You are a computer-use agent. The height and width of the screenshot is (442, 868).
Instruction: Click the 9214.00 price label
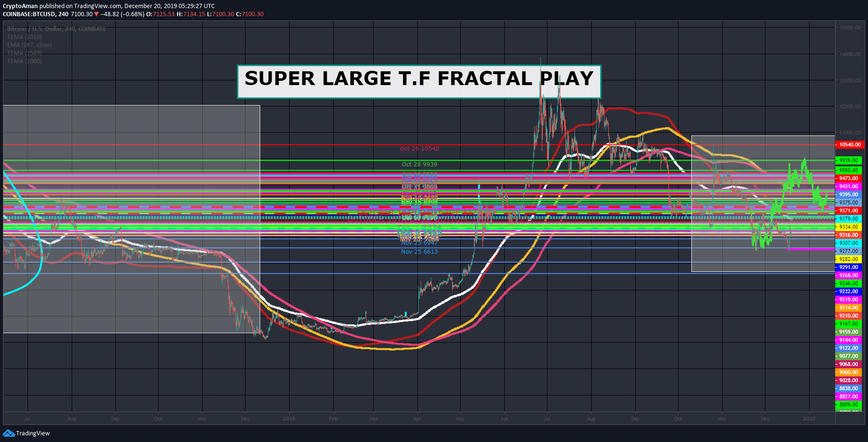point(849,307)
